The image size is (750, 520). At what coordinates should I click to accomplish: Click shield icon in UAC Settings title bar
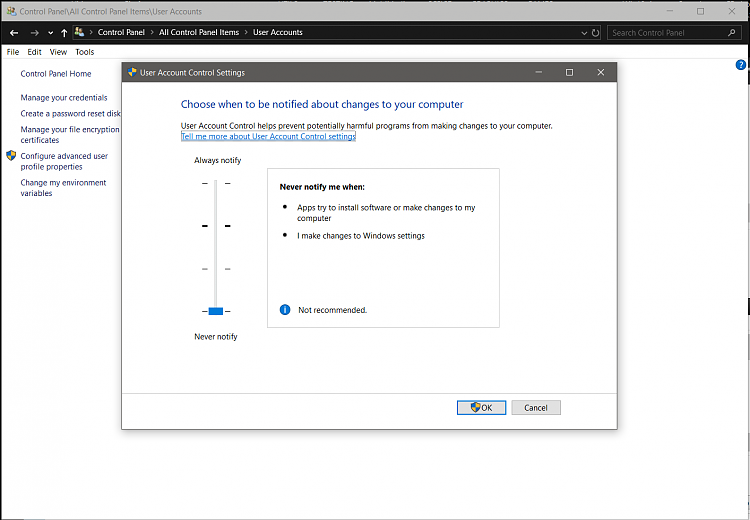coord(132,72)
